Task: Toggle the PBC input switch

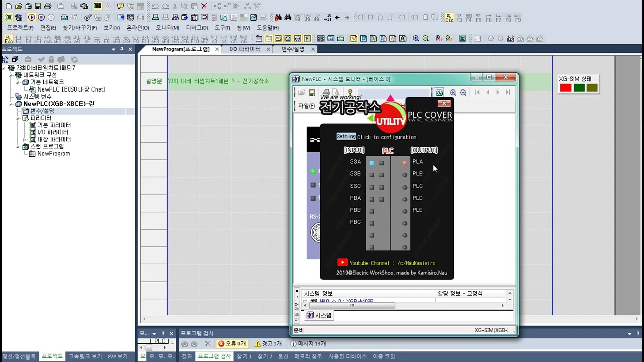Action: [x=372, y=223]
